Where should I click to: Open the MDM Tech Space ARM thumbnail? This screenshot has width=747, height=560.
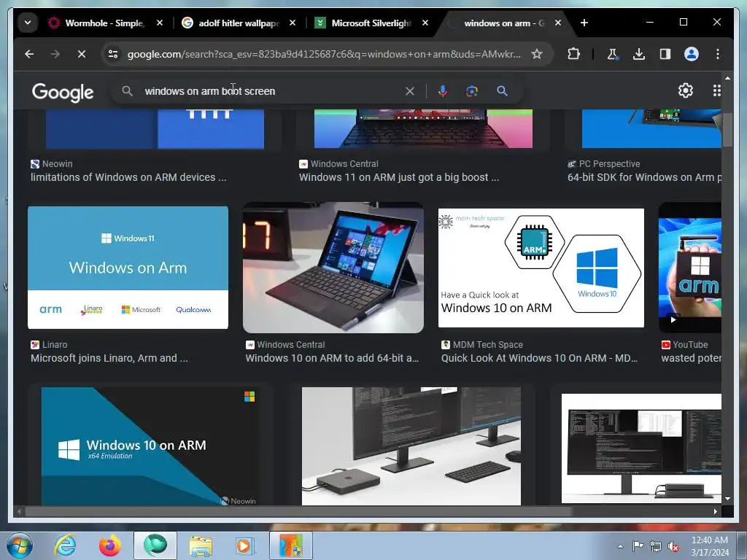click(x=541, y=268)
